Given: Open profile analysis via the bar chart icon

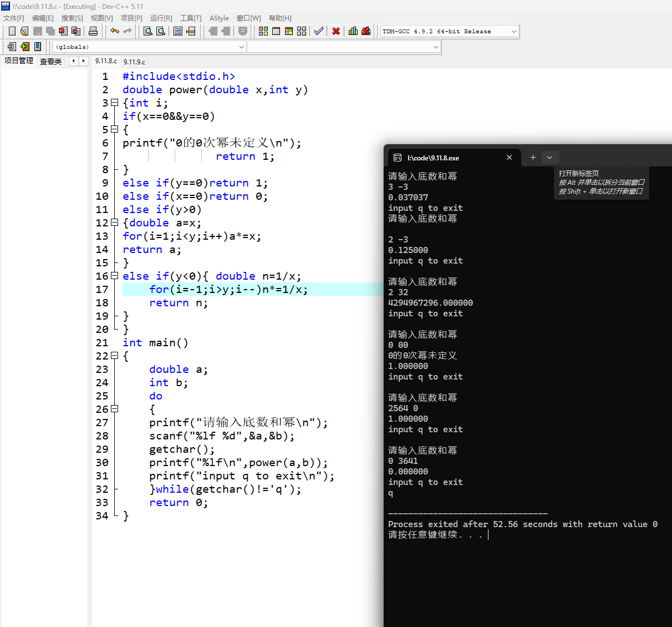Looking at the screenshot, I should pyautogui.click(x=353, y=31).
